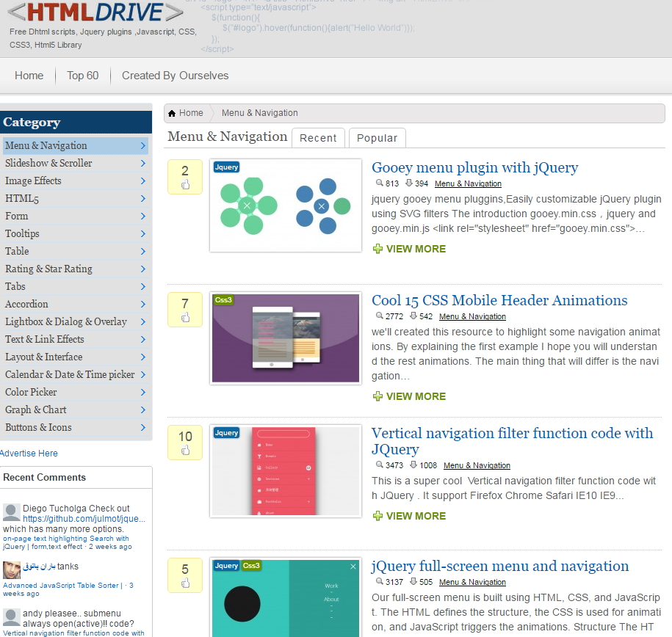Viewport: 672px width, 637px height.
Task: Click the avatar photo beside the 'tanks' comment
Action: (12, 570)
